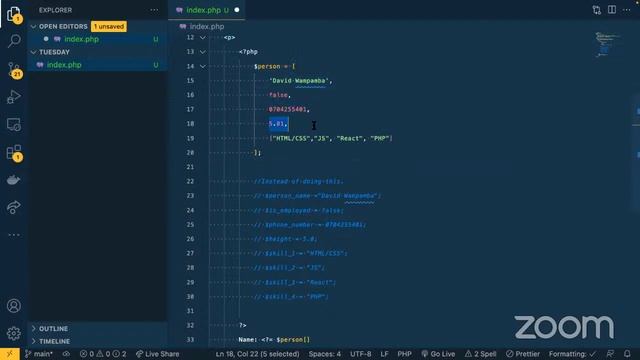The image size is (640, 360).
Task: Click $person variable on line 14
Action: (x=267, y=66)
